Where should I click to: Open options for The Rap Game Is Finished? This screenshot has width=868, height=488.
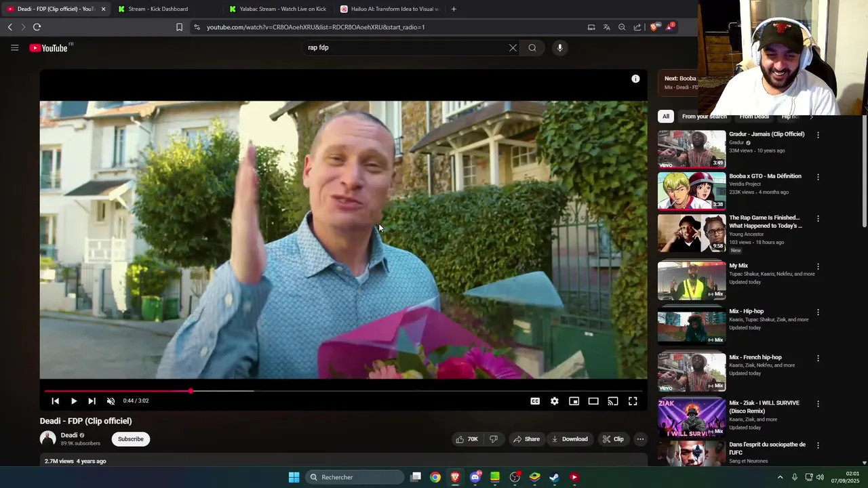click(x=818, y=219)
